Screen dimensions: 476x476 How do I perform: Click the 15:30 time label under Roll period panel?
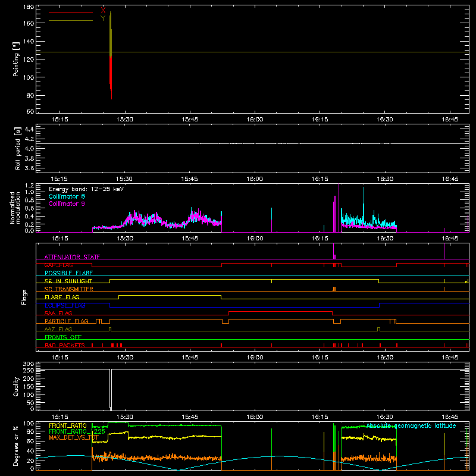(x=124, y=179)
